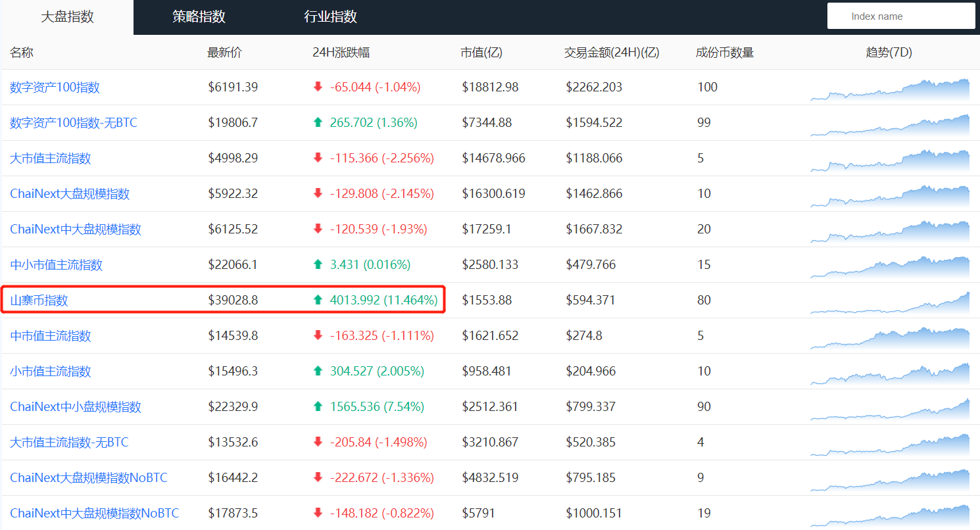Click the green up arrow for 数字资产100指数-无BTC
The width and height of the screenshot is (980, 530).
coord(318,122)
